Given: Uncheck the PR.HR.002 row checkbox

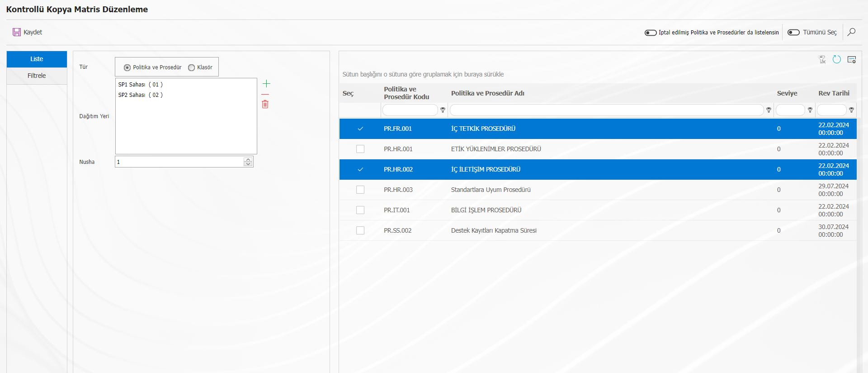Looking at the screenshot, I should 360,169.
